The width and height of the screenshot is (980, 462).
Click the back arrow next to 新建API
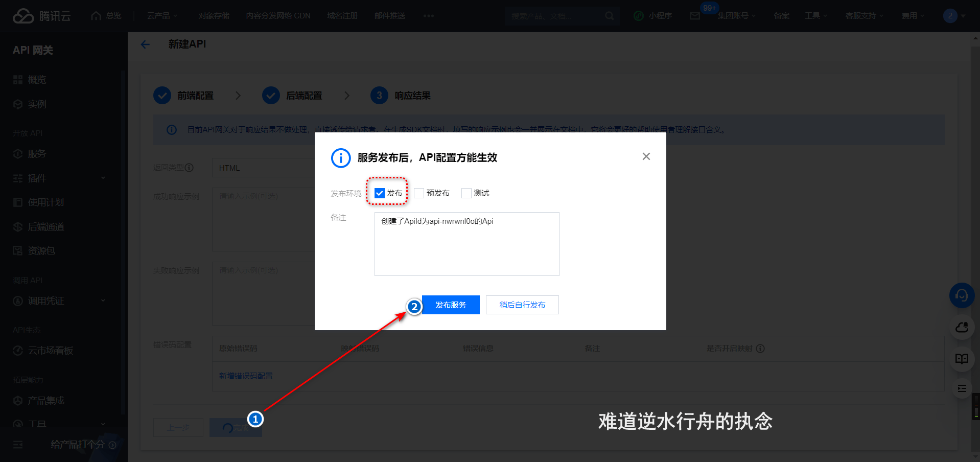click(x=145, y=44)
